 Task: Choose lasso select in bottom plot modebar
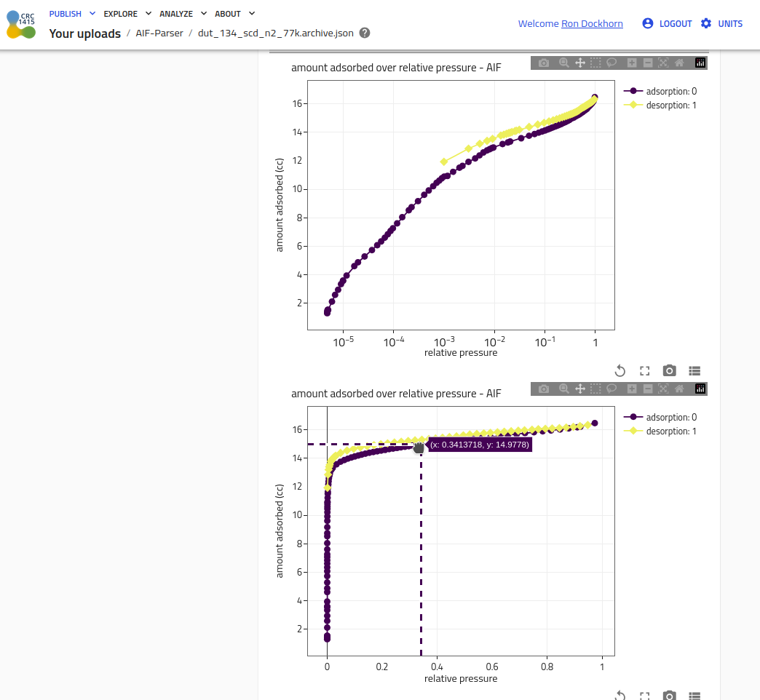click(x=611, y=389)
